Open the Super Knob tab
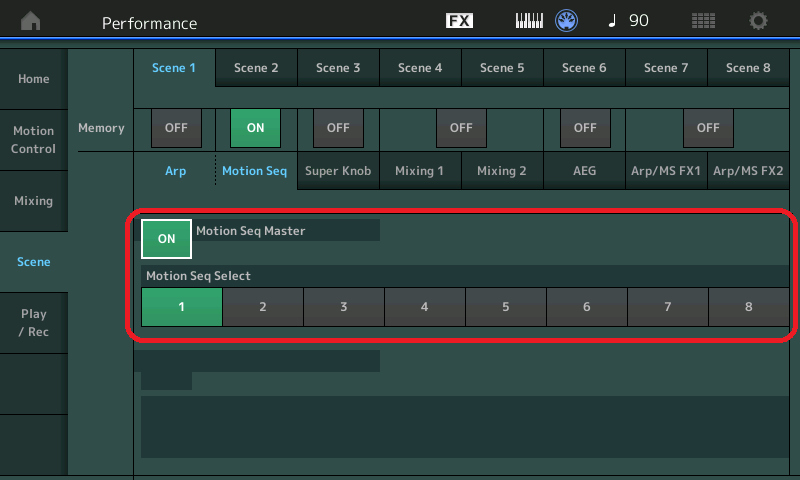 coord(338,171)
